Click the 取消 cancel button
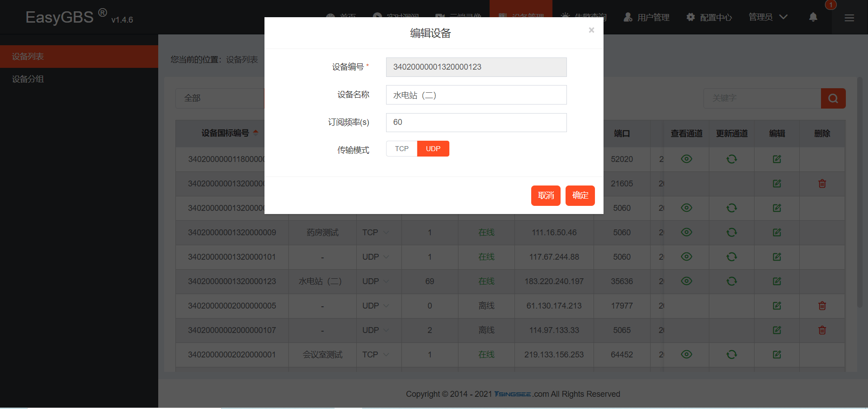The width and height of the screenshot is (868, 409). pos(546,195)
